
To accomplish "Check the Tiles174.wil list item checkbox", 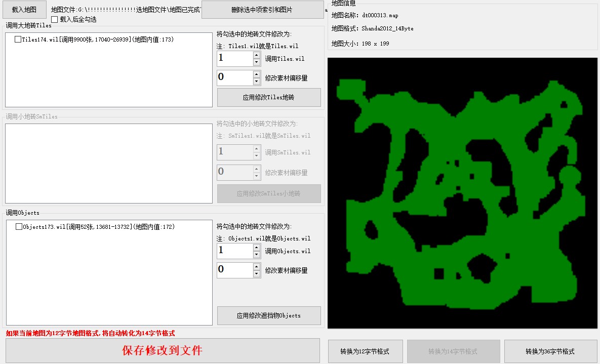I will pyautogui.click(x=18, y=39).
